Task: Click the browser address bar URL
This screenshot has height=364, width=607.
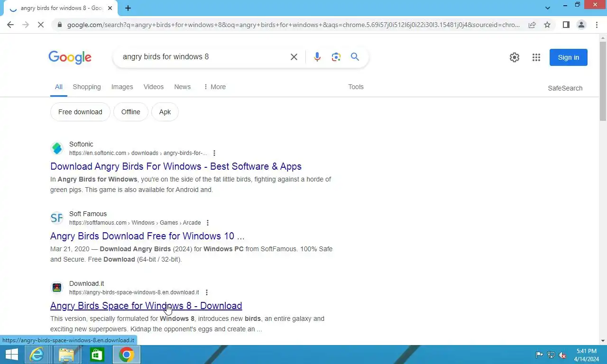Action: 293,25
